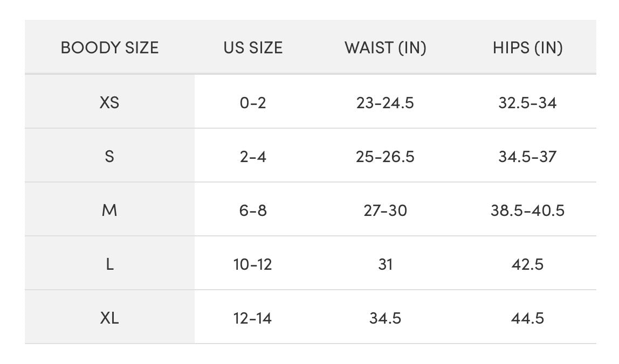The width and height of the screenshot is (619, 364).
Task: Click the 0-2 US size cell
Action: (x=253, y=103)
